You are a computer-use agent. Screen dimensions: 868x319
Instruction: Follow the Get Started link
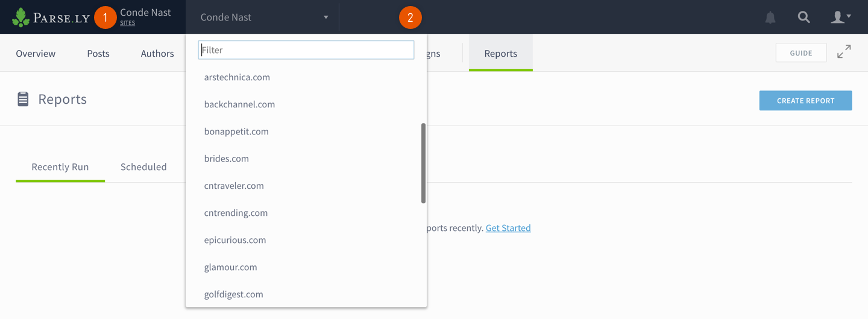(x=508, y=228)
